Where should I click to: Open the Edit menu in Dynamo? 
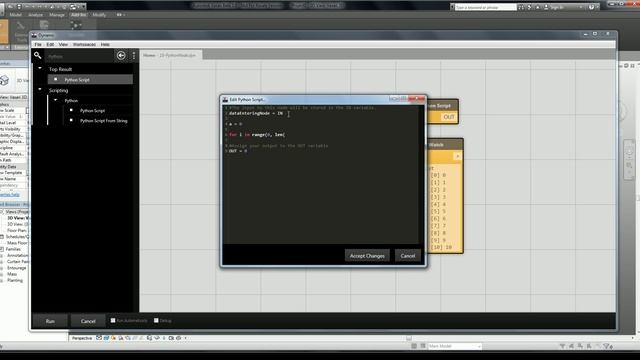(x=50, y=44)
